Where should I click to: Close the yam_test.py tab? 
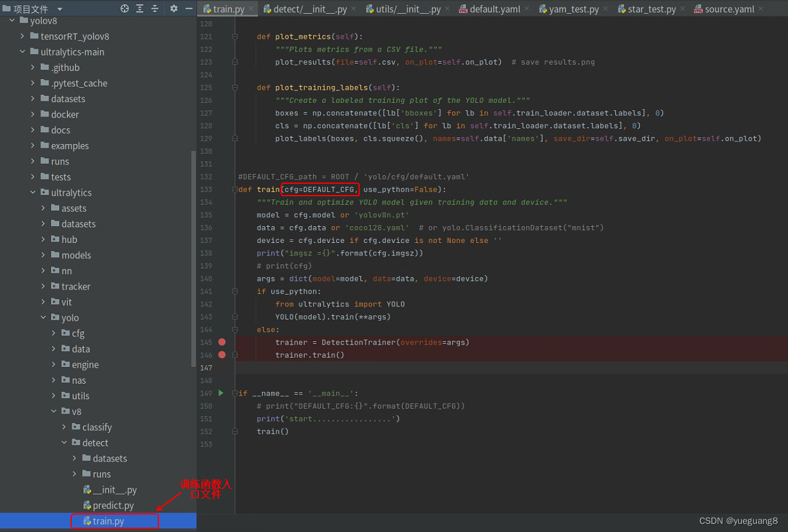coord(605,9)
